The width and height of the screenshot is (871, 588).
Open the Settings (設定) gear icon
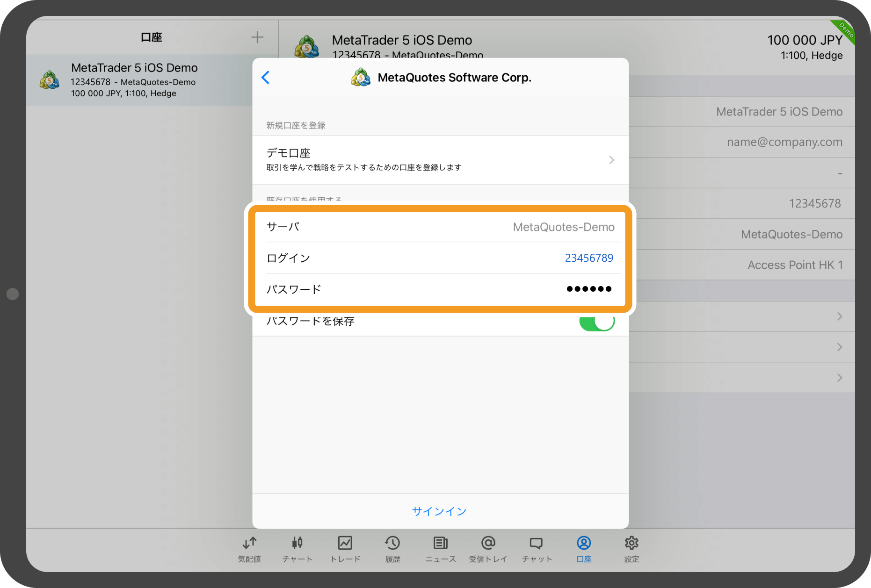[x=631, y=543]
